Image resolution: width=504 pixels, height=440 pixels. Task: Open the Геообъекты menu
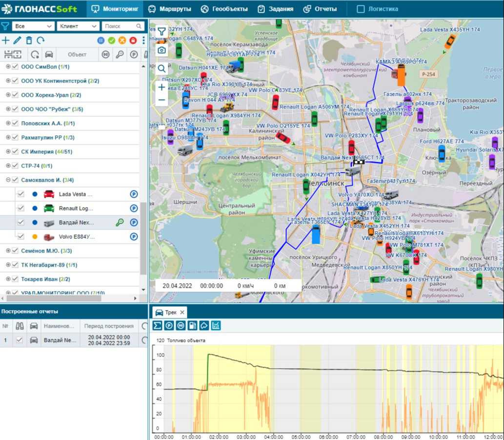tap(224, 9)
